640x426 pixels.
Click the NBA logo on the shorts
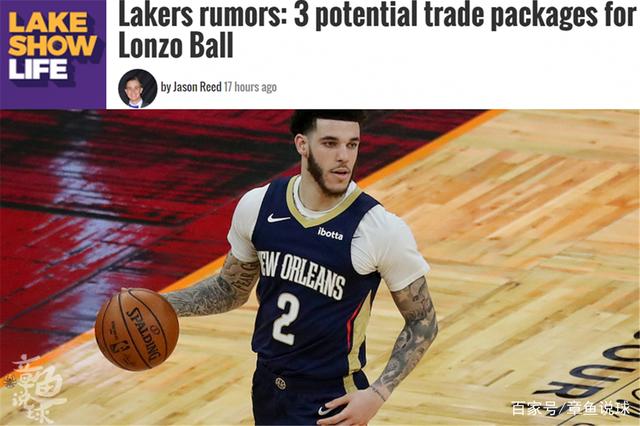click(280, 383)
